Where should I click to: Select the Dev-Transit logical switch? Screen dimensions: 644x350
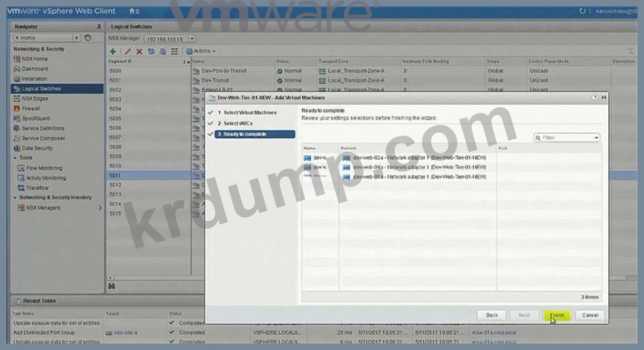point(215,80)
